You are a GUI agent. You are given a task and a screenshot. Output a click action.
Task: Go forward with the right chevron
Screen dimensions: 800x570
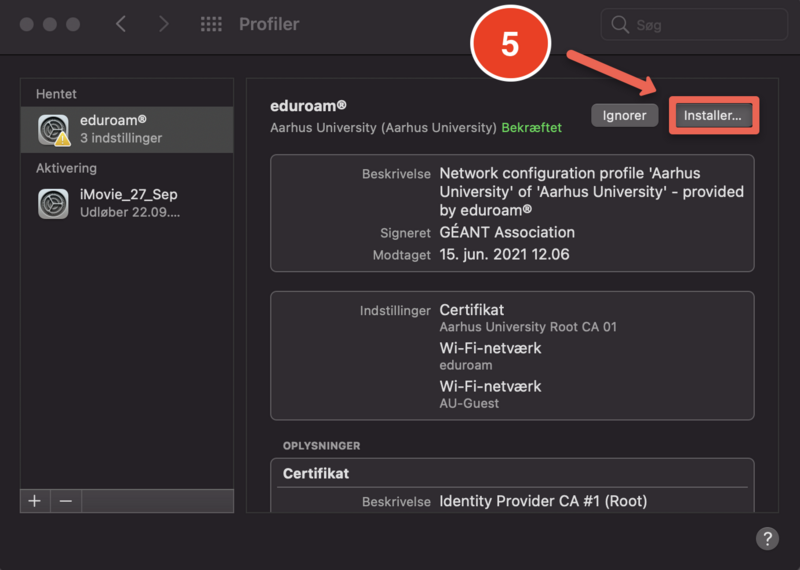coord(164,24)
